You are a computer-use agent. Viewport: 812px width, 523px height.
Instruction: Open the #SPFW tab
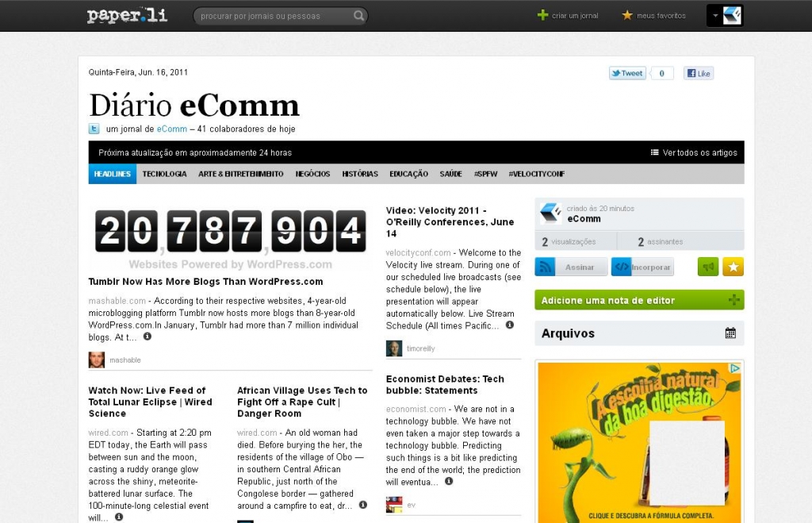click(485, 174)
